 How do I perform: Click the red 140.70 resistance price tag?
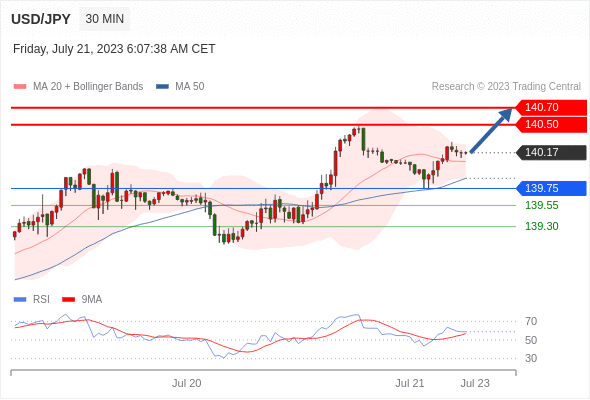[x=551, y=108]
